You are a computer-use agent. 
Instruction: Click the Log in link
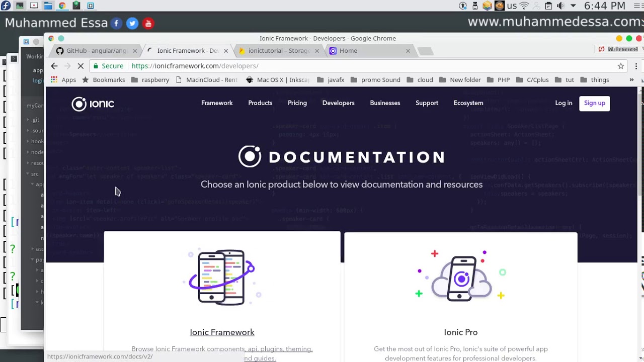click(x=563, y=103)
